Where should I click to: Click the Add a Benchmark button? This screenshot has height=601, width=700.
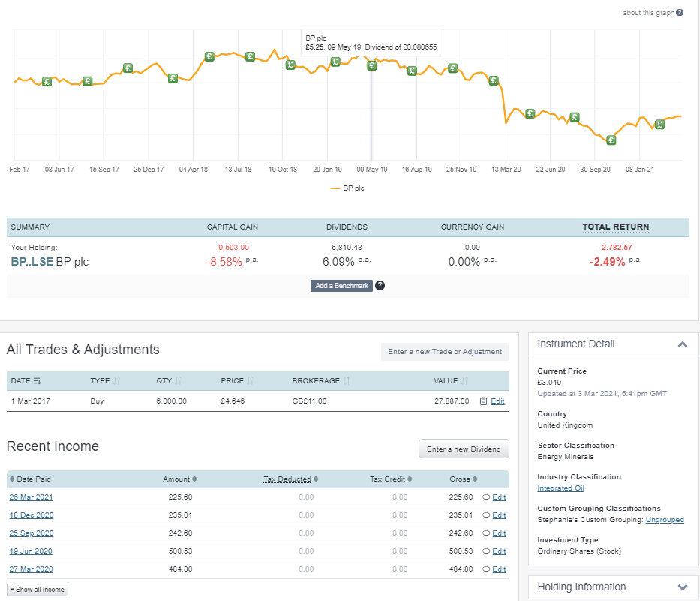click(x=341, y=286)
